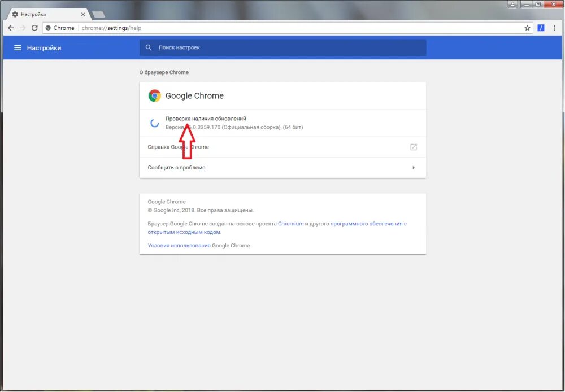Click the user profile button in title bar
This screenshot has width=565, height=392.
513,5
